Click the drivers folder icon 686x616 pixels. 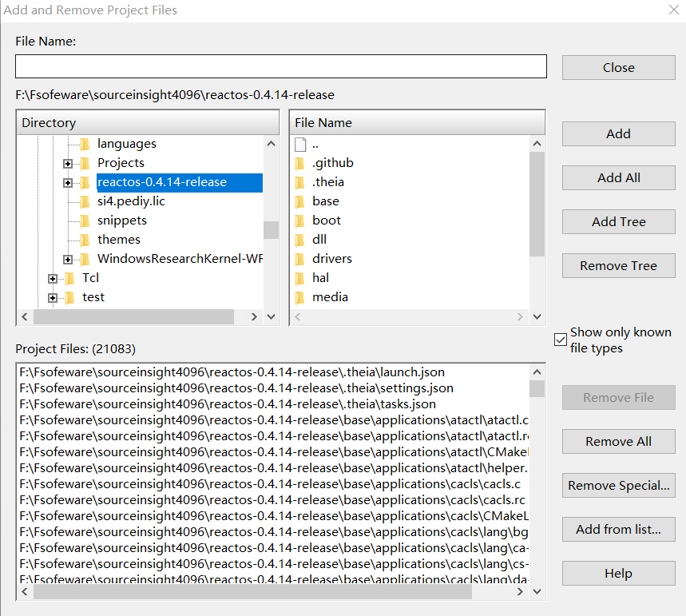[299, 259]
